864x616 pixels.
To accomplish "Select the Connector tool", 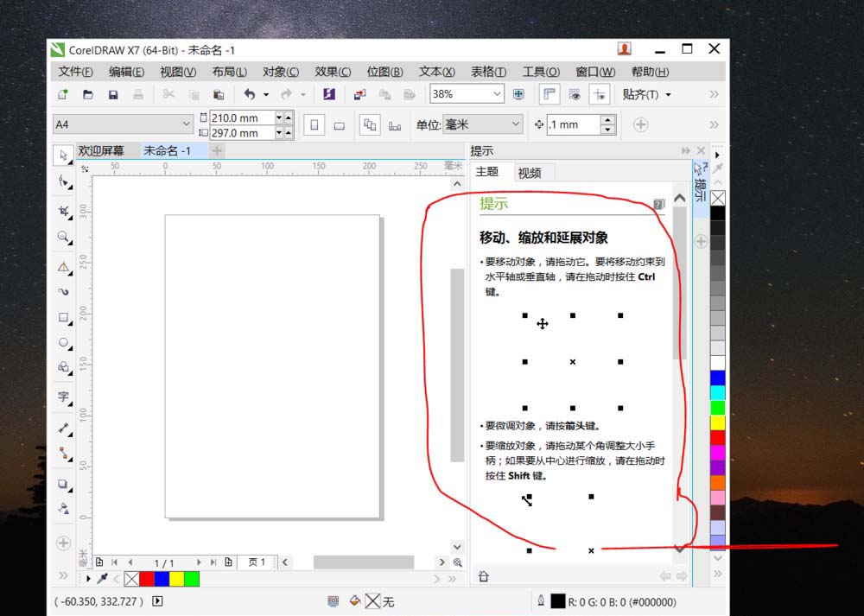I will point(64,453).
